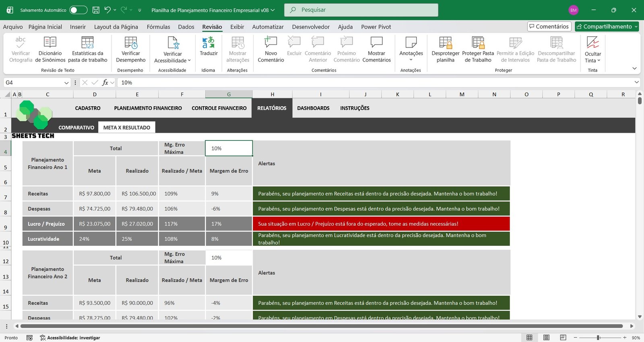Click the DASHBOARDS navigation button

(x=313, y=108)
